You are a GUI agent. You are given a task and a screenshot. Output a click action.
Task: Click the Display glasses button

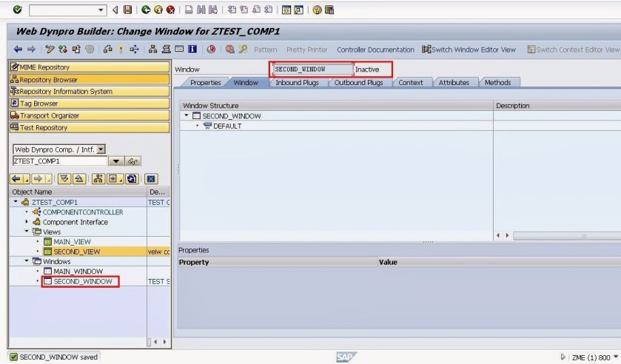[x=132, y=161]
